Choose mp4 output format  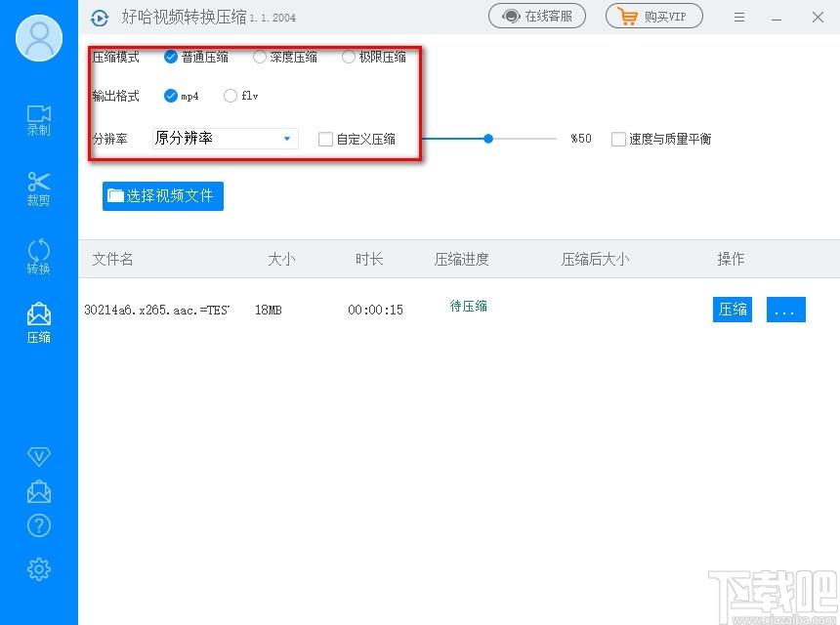(x=181, y=96)
